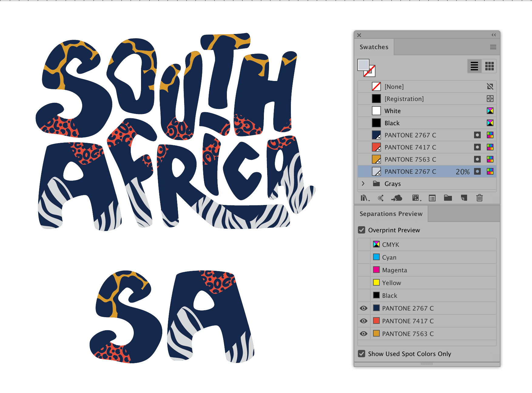Click color mode icon on PANTONE 7417 C row
This screenshot has width=532, height=393.
[x=490, y=147]
